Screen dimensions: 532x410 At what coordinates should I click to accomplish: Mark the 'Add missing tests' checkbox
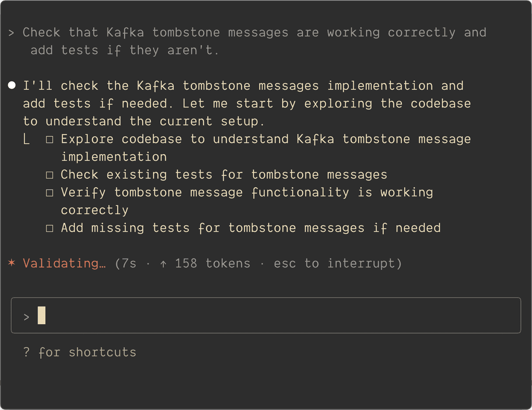[x=49, y=228]
